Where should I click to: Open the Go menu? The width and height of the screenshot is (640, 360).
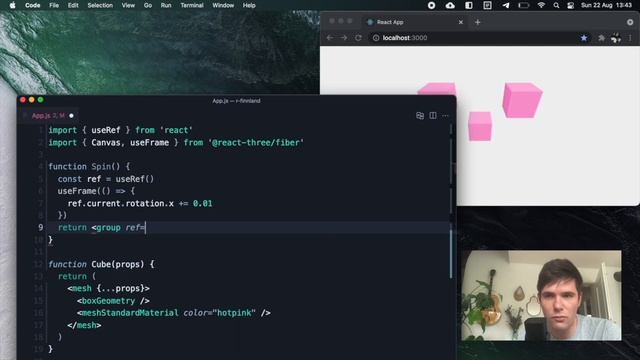pos(148,5)
